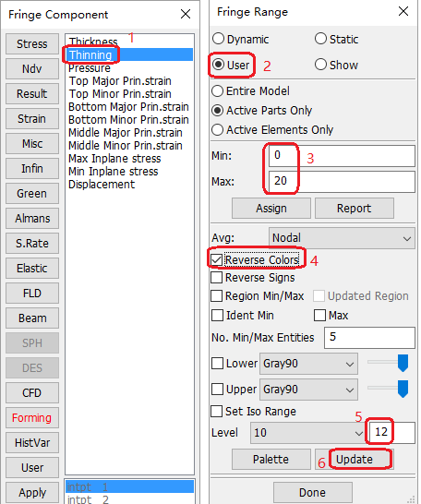Select the Beam category button

coord(32,318)
